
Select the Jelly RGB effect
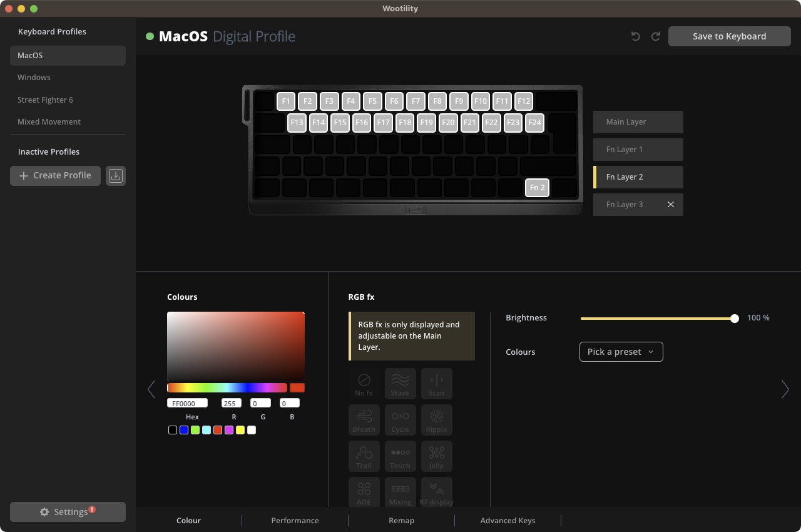(436, 456)
